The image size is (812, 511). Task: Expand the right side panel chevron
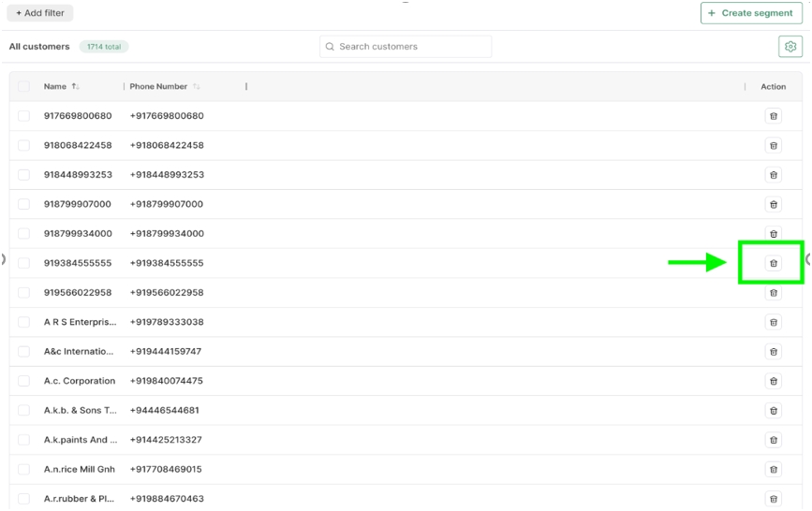[807, 259]
